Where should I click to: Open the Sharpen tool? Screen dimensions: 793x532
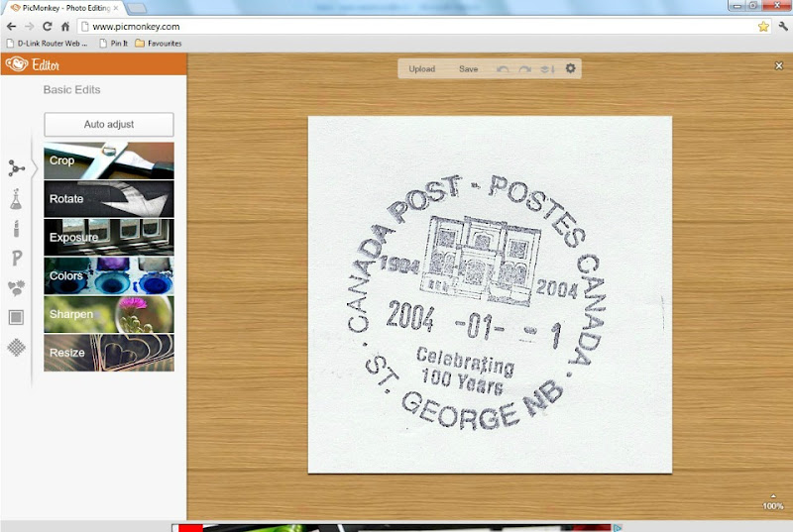pos(109,314)
